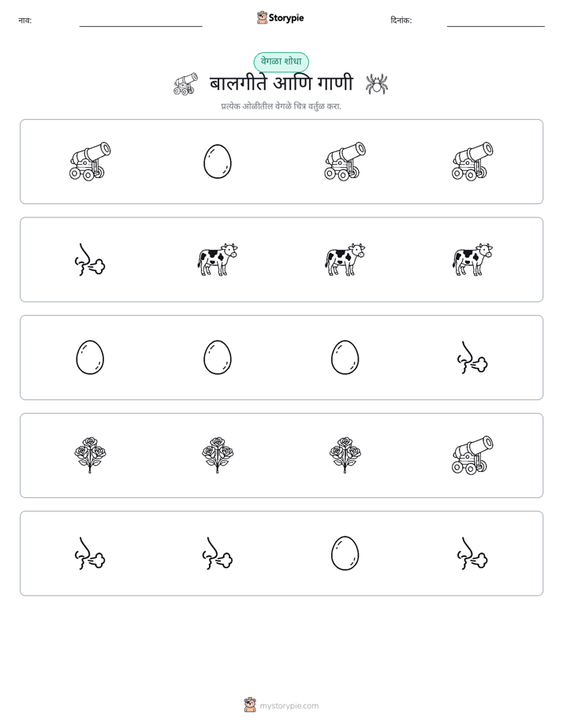Circle the nose icon in the cow row
563x728 pixels.
[90, 259]
